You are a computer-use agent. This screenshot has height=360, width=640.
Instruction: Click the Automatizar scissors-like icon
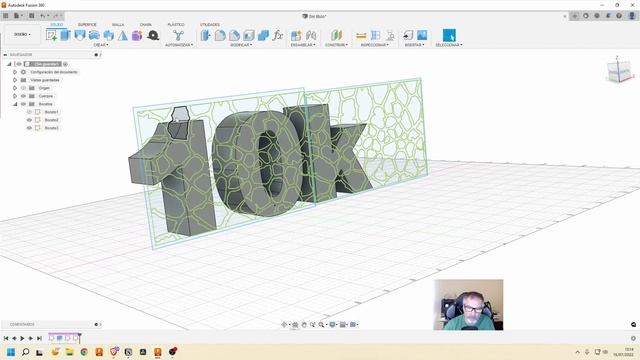pos(178,36)
